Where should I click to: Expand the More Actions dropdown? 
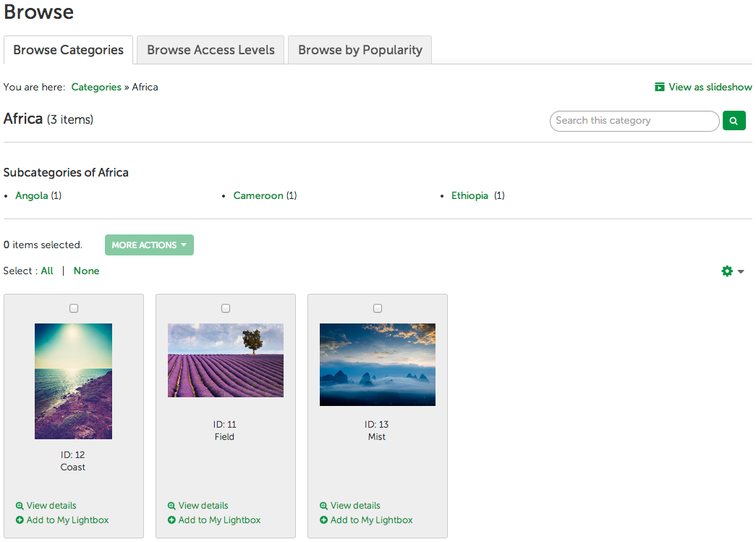pos(150,245)
